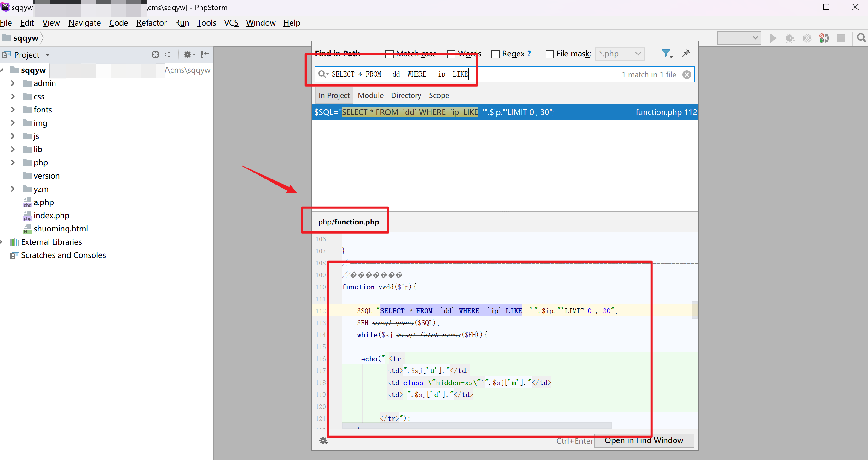The width and height of the screenshot is (868, 460).
Task: Select the In Project tab
Action: (x=334, y=96)
